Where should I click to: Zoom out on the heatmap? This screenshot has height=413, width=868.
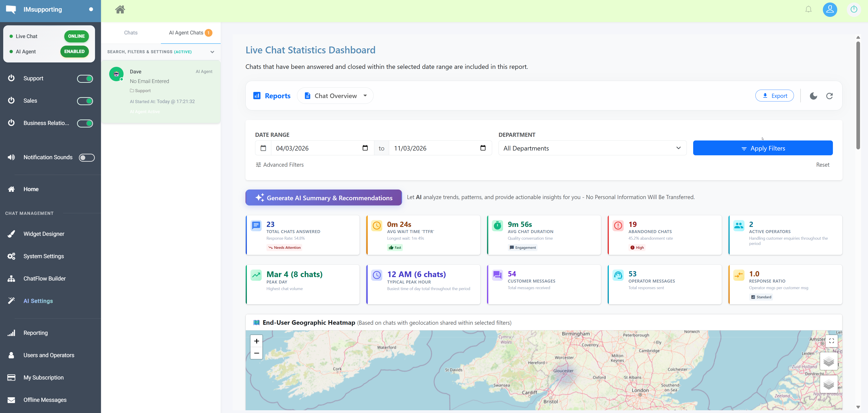coord(256,353)
